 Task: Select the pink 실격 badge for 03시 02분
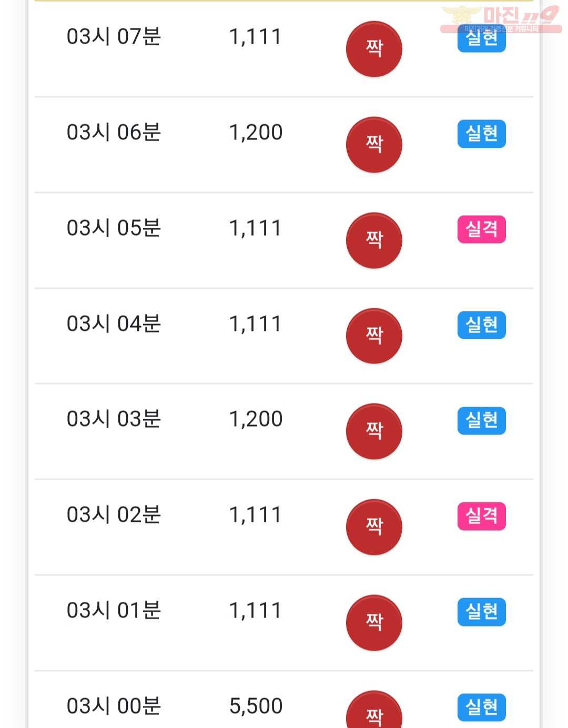click(482, 516)
